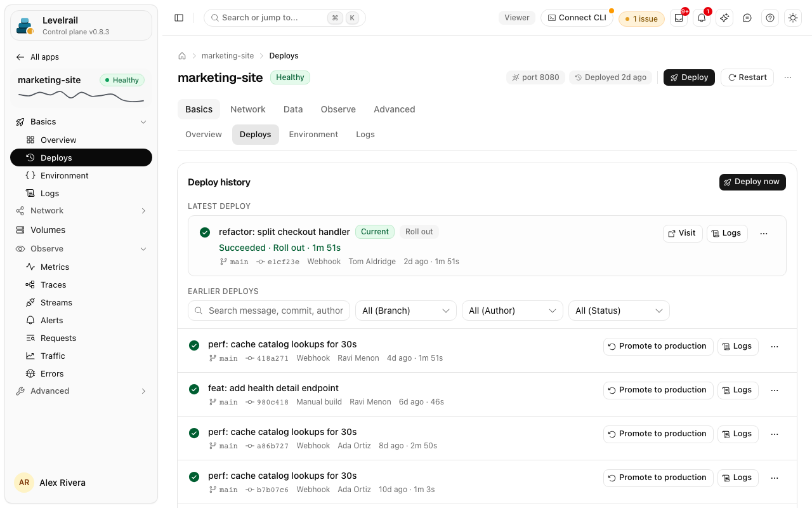
Task: Open the AI sparkle assistant icon
Action: tap(724, 18)
